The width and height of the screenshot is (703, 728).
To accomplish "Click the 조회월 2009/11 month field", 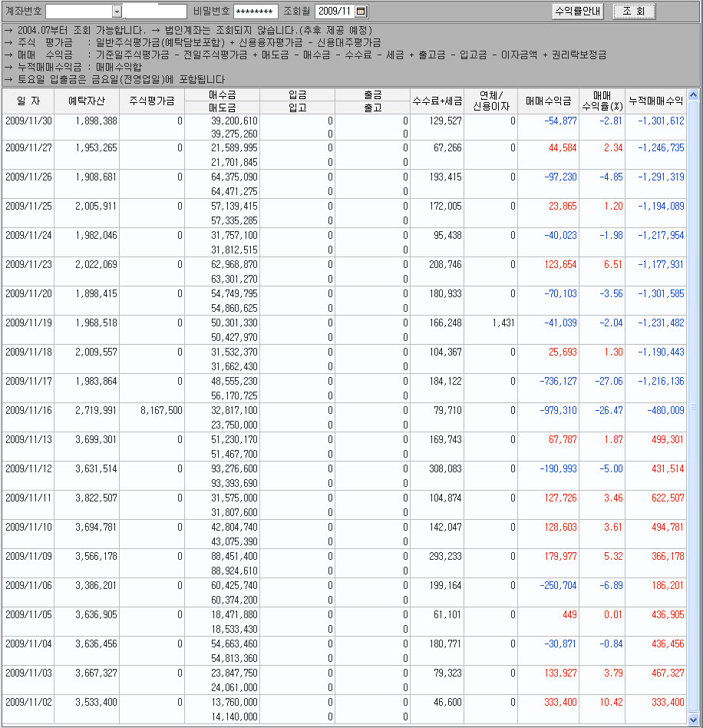I will (x=335, y=12).
